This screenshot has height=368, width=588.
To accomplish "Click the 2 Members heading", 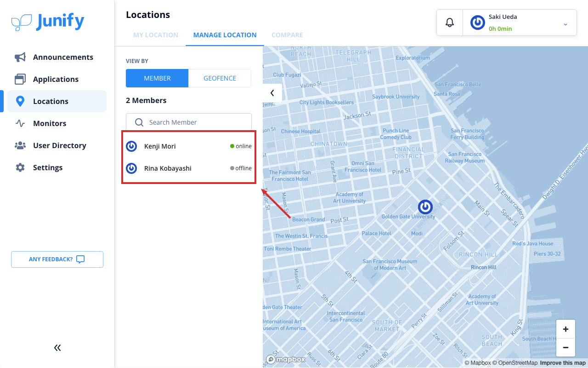I will click(146, 100).
